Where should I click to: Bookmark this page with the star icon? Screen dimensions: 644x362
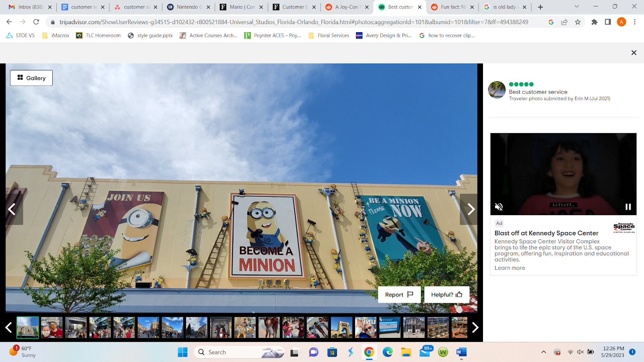click(578, 22)
